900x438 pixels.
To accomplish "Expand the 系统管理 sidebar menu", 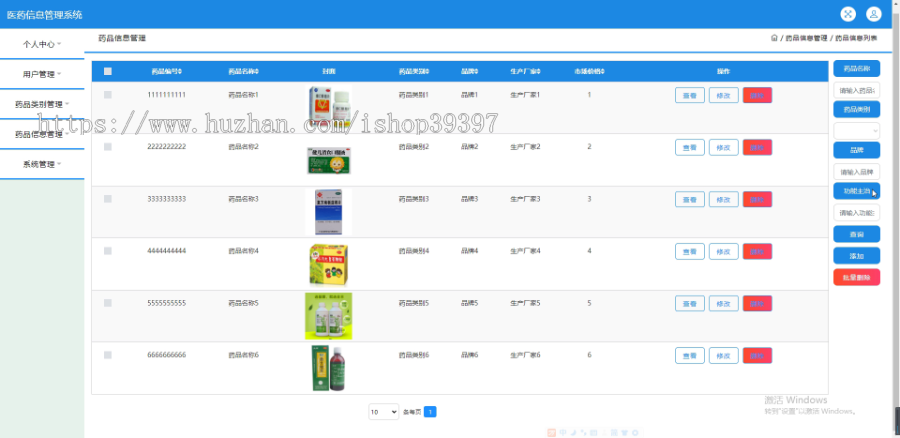I will [x=42, y=164].
